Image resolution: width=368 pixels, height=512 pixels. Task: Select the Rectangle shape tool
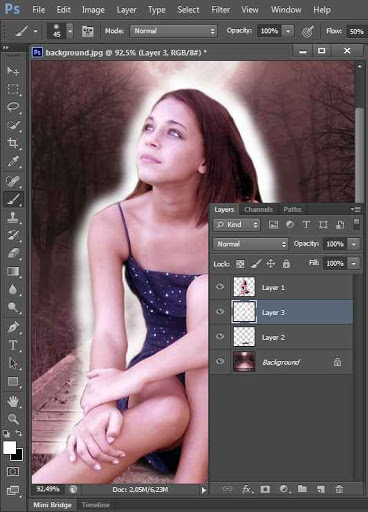[x=13, y=381]
